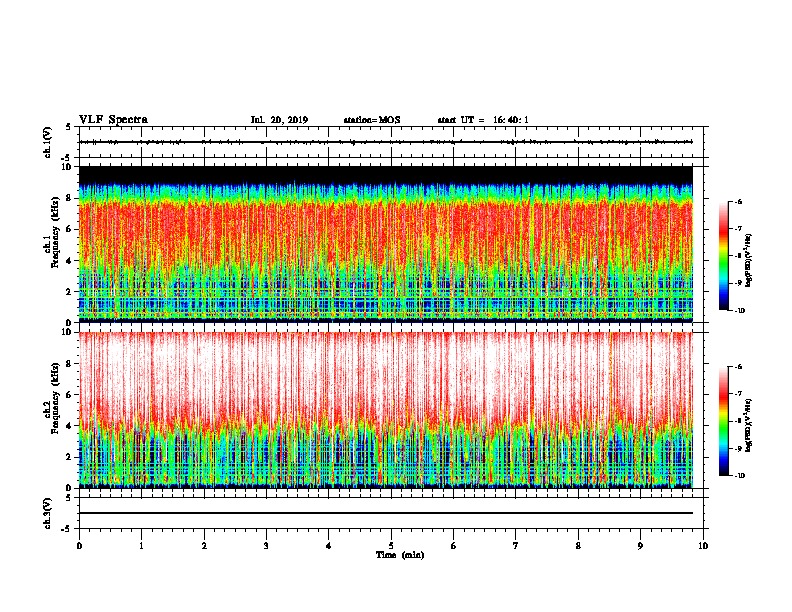Click time axis tick label "6"
Viewport: 792px width, 612px height.
click(454, 545)
